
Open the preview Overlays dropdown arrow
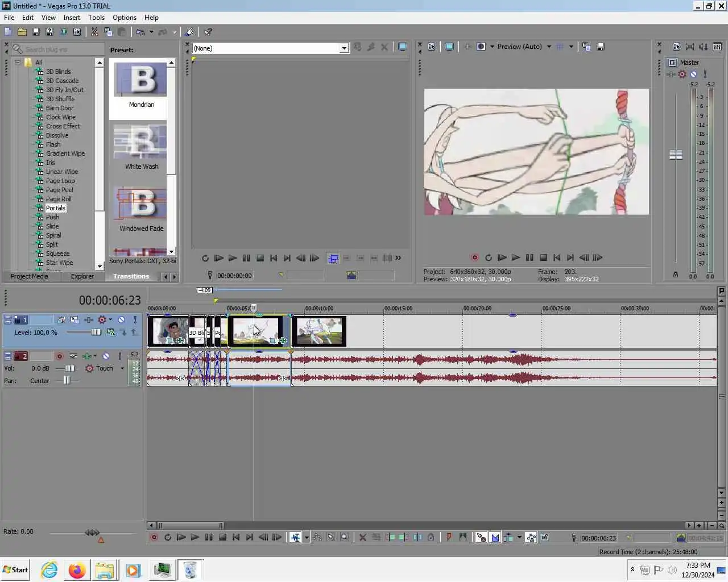tap(571, 47)
